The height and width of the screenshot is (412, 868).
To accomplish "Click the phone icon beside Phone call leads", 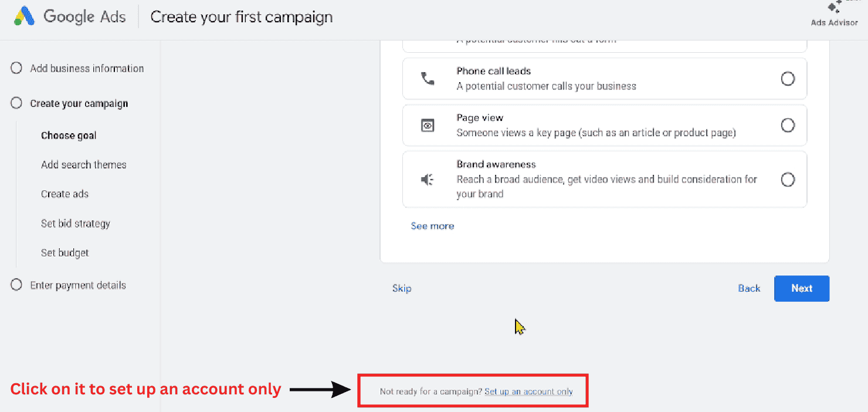I will 428,78.
